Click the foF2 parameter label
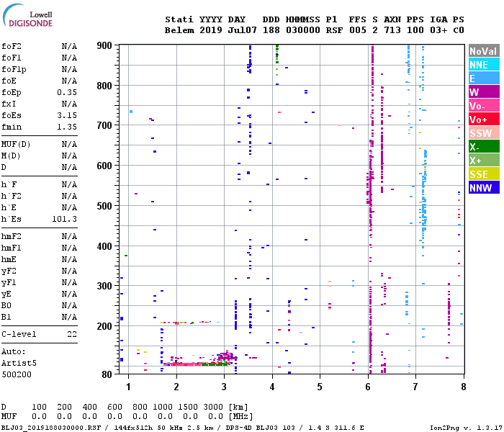 [x=12, y=46]
